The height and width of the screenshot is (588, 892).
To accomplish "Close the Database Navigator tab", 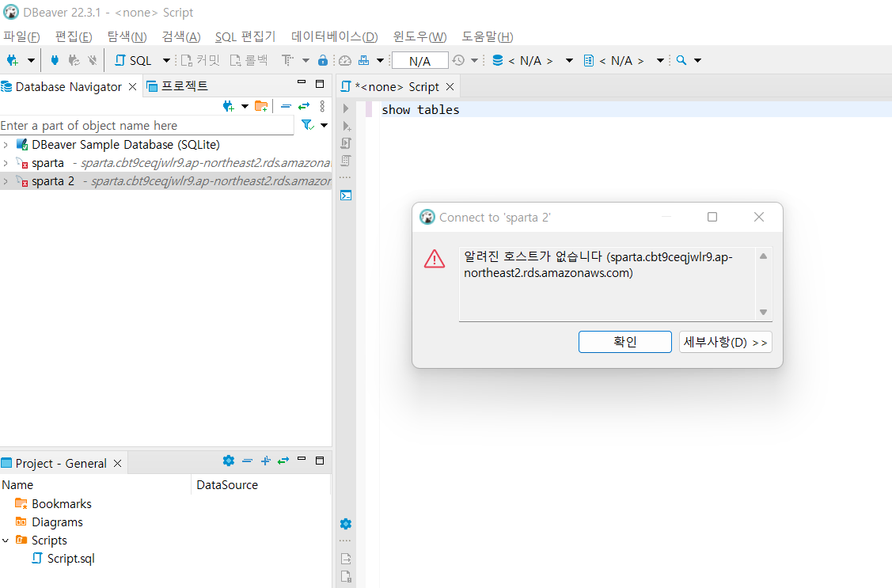I will tap(132, 86).
